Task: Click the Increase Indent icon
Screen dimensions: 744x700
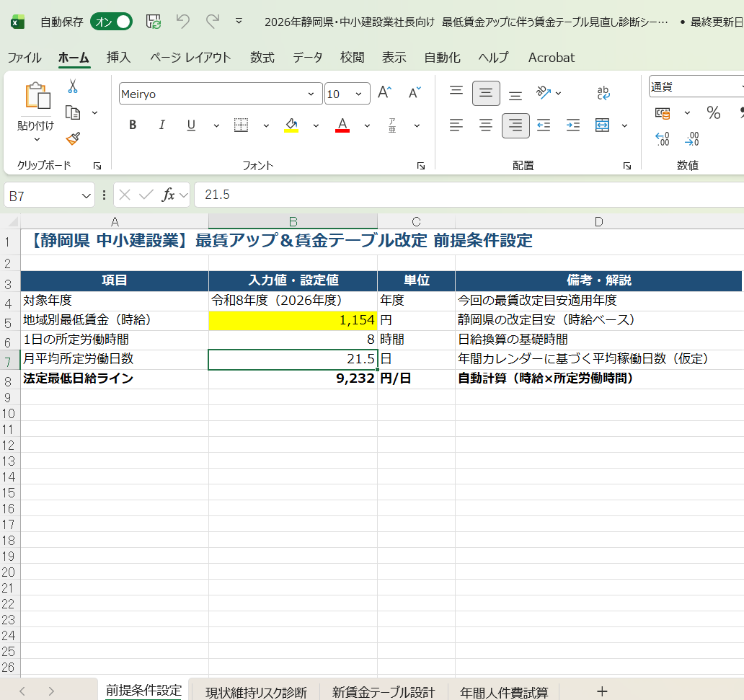Action: pyautogui.click(x=573, y=125)
